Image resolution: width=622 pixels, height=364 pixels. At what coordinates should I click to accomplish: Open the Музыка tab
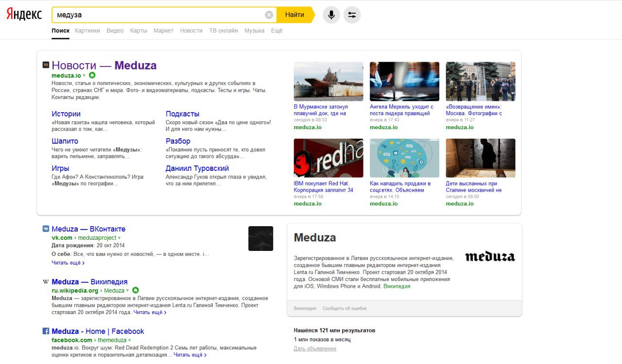[254, 31]
